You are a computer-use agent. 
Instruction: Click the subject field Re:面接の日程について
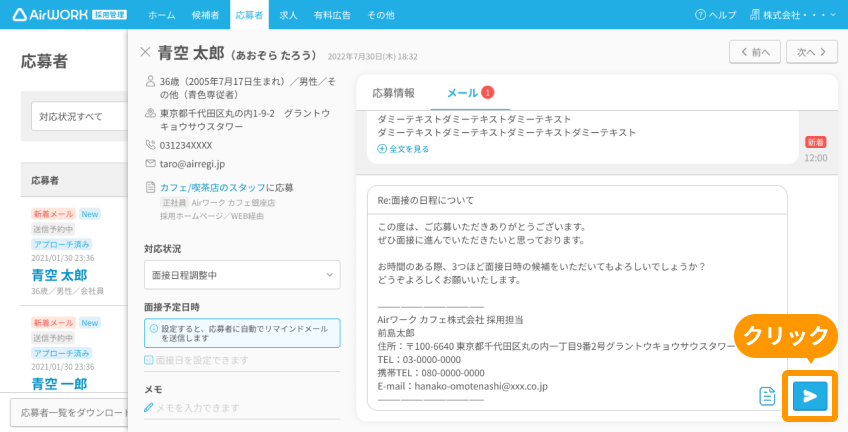[x=577, y=200]
